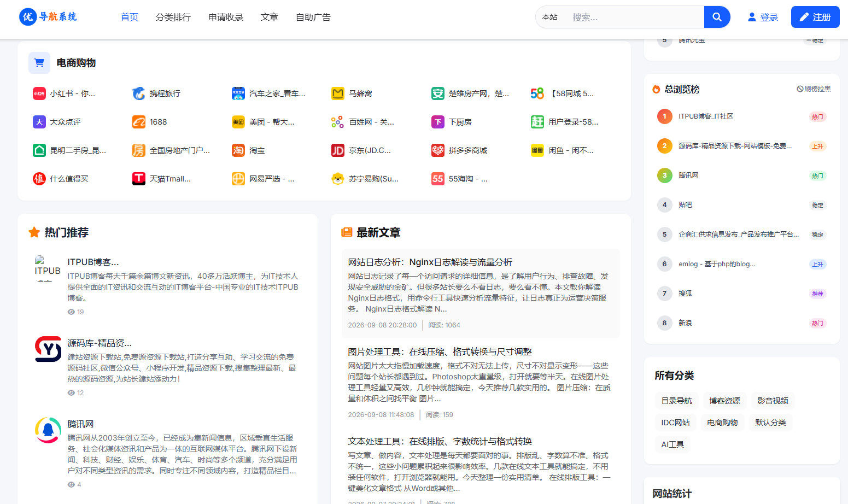Screen dimensions: 848x504
Task: Open ranked item 搜狐
Action: [x=685, y=293]
